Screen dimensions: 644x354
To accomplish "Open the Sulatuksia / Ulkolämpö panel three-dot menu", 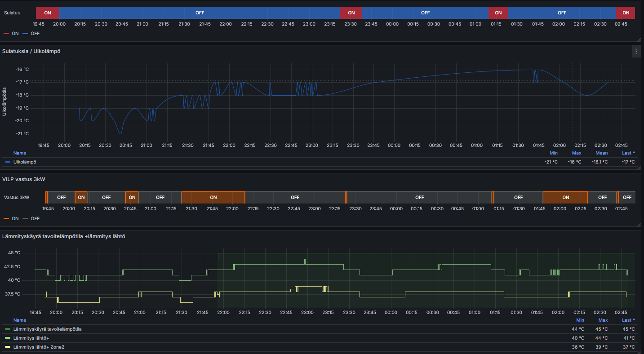I will pos(636,52).
